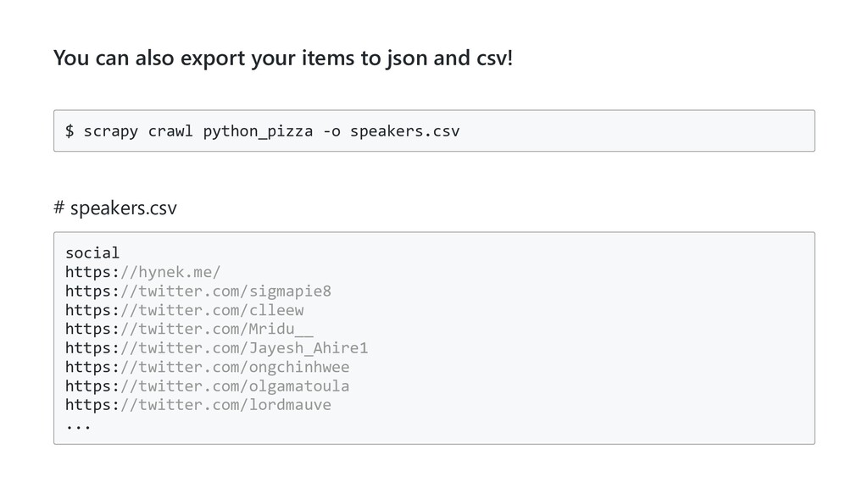868x488 pixels.
Task: Click the "social" CSV header text
Action: click(92, 252)
